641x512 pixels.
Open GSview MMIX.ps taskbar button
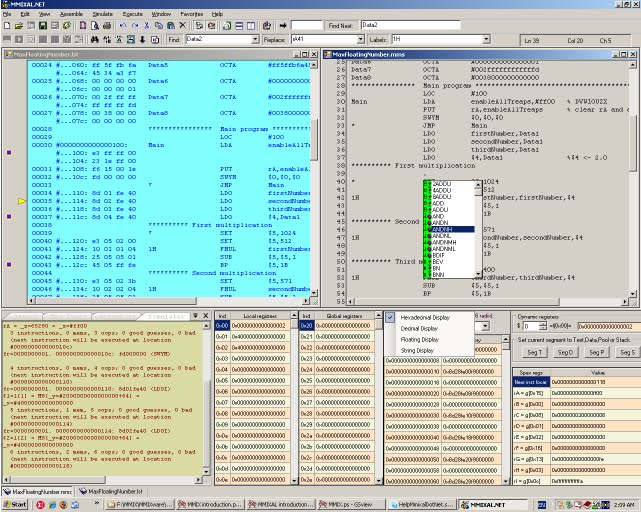coord(351,505)
